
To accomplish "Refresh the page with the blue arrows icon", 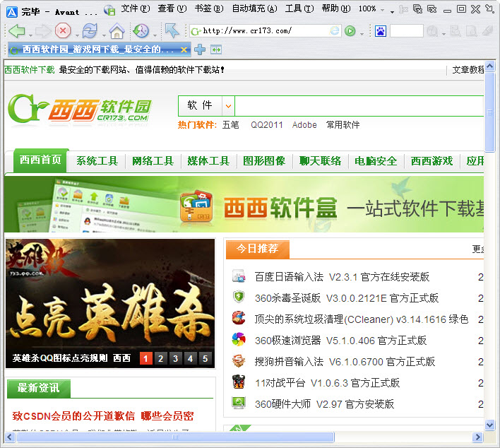I will coord(90,31).
